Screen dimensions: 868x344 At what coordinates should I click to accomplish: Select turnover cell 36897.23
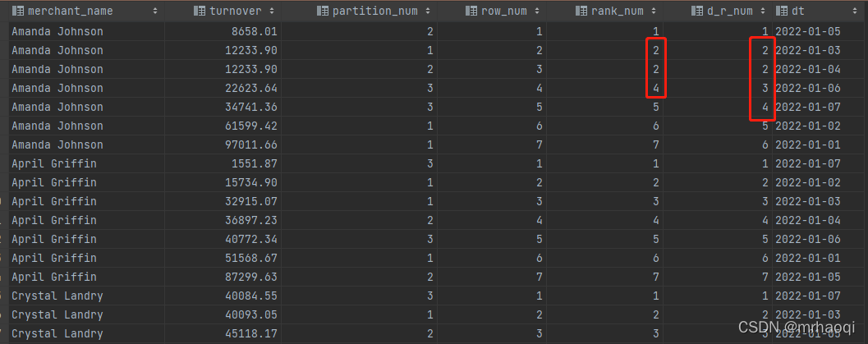pyautogui.click(x=250, y=220)
